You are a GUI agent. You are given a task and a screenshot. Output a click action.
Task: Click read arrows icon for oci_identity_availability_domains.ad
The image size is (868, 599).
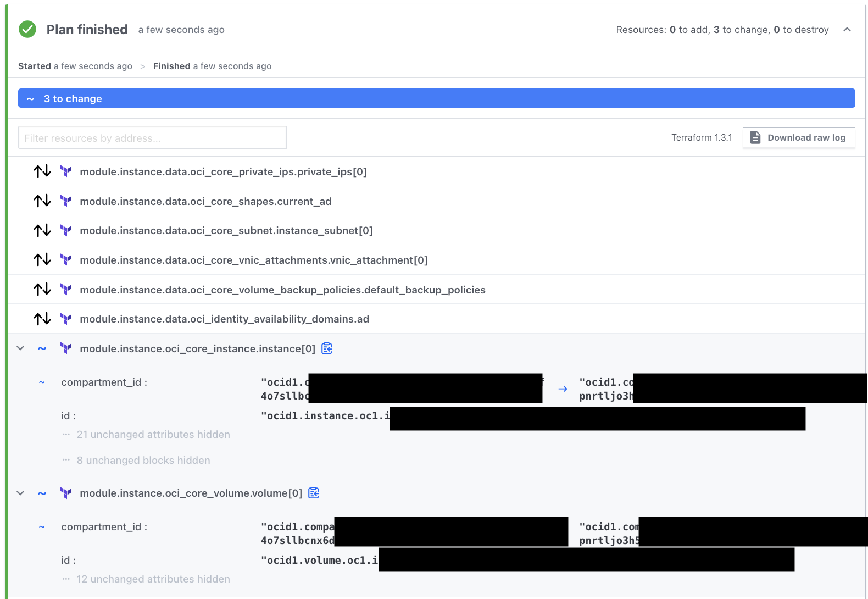tap(42, 319)
